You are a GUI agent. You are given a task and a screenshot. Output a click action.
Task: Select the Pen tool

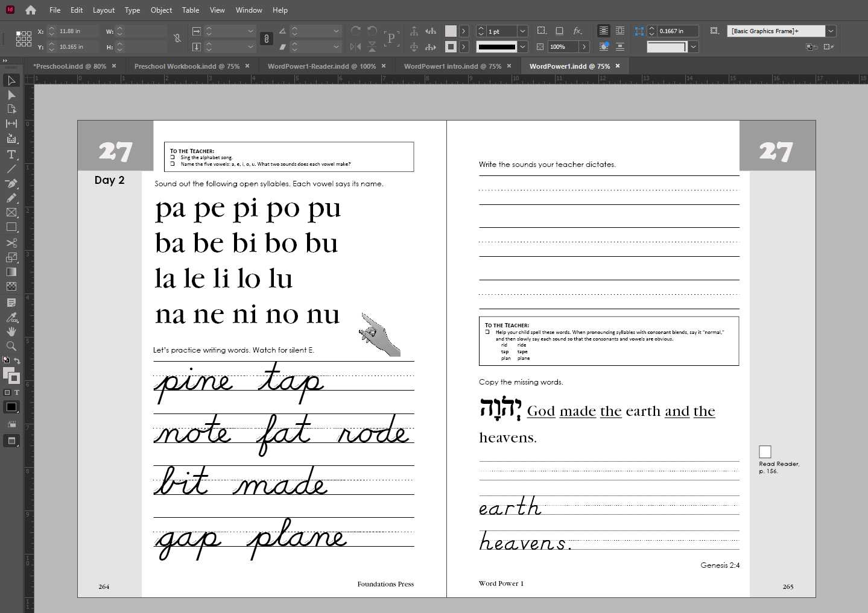tap(11, 183)
